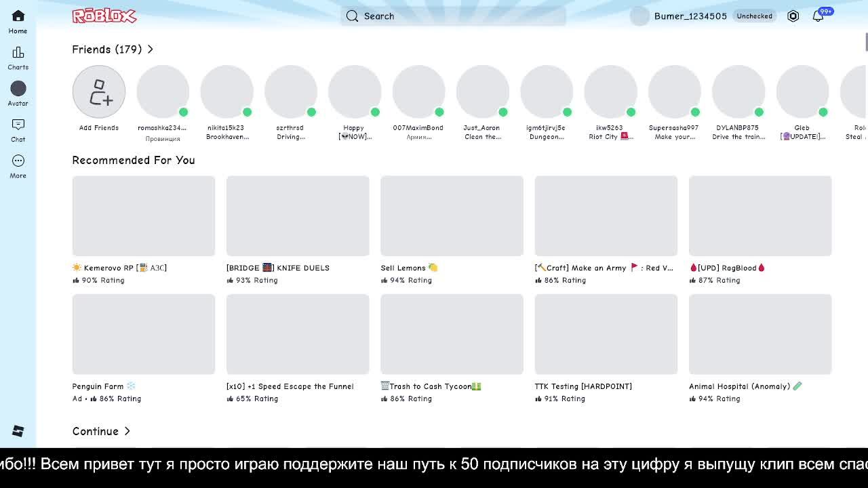
Task: Open +1 Speed Escape the Funnel thumbnail
Action: [298, 334]
